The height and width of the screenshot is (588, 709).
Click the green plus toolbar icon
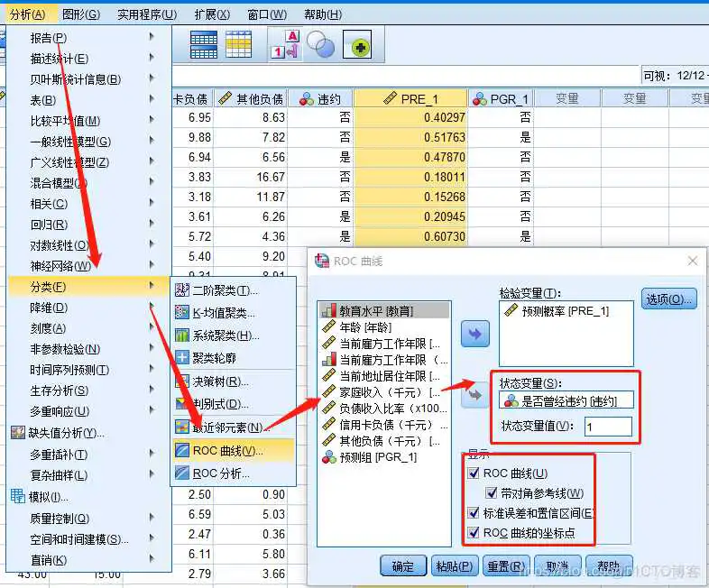357,45
